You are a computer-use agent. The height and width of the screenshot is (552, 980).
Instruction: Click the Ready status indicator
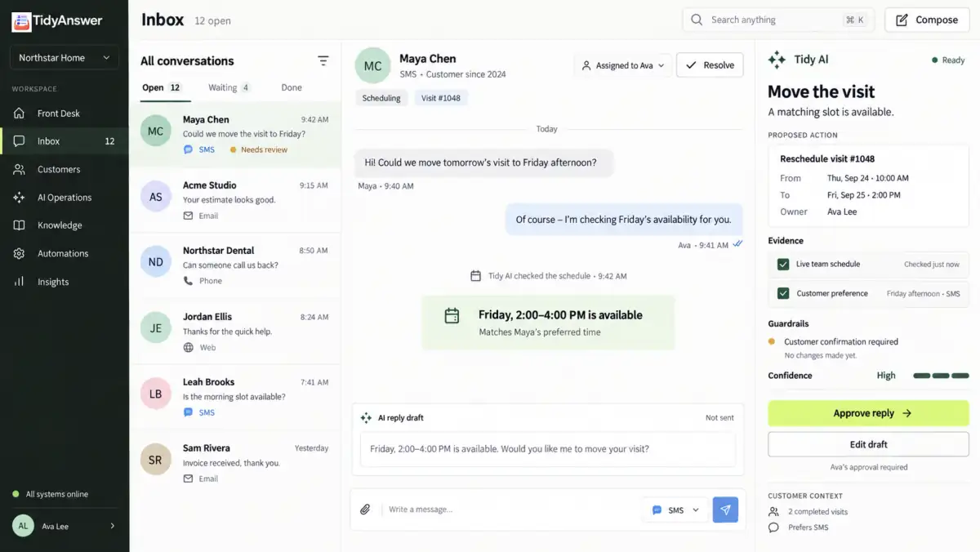click(x=948, y=60)
